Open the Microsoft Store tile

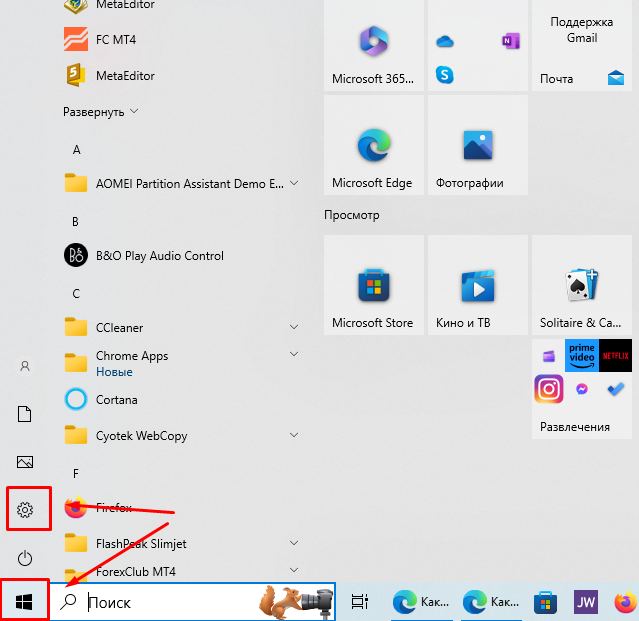point(374,285)
